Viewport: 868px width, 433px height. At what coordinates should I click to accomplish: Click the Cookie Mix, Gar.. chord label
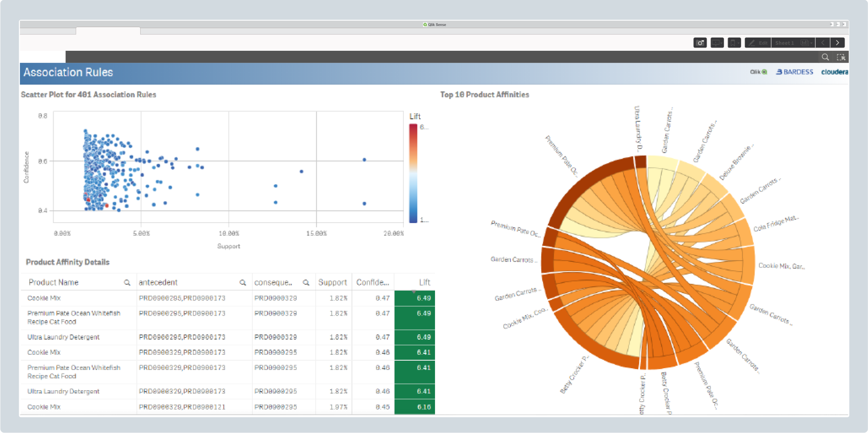pyautogui.click(x=782, y=266)
